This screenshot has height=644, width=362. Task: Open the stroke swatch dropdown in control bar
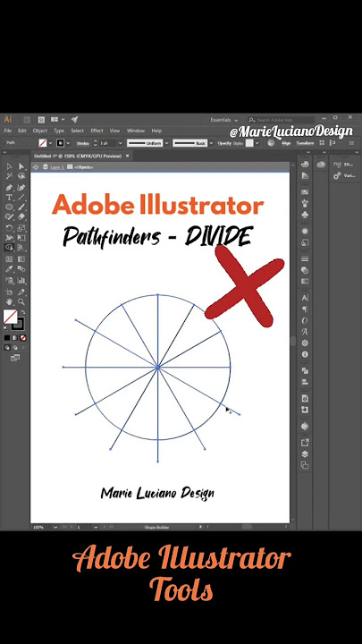(x=68, y=143)
